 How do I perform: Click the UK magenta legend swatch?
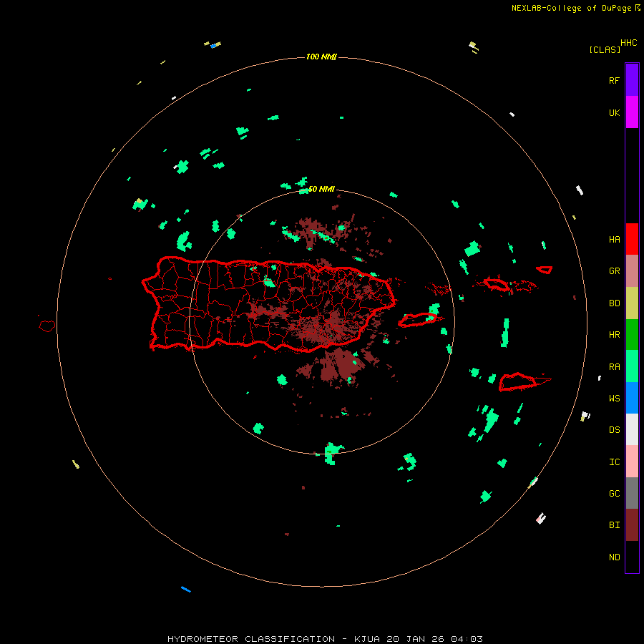point(632,112)
